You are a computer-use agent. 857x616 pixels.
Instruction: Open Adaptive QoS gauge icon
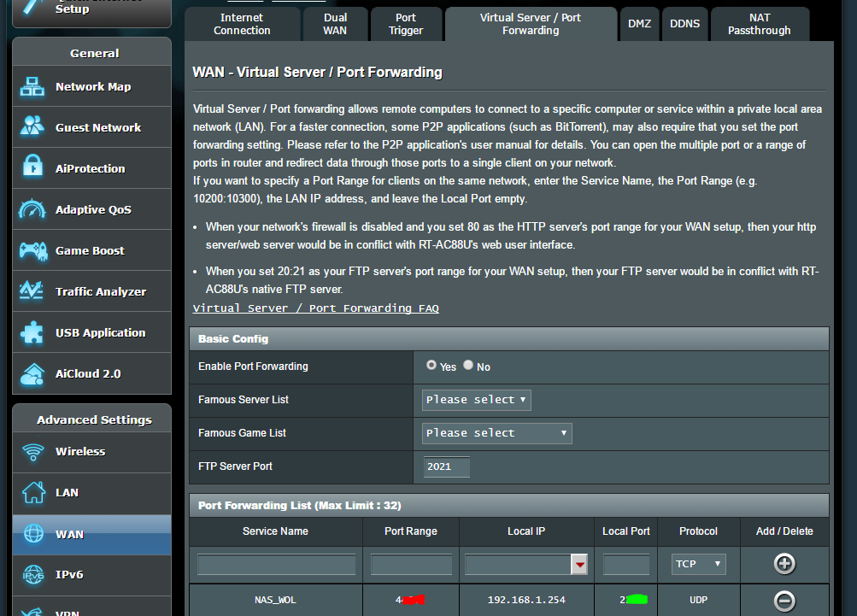[32, 209]
